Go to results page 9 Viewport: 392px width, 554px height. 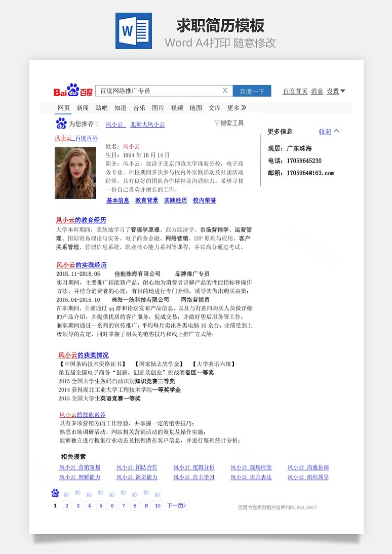pos(146,505)
